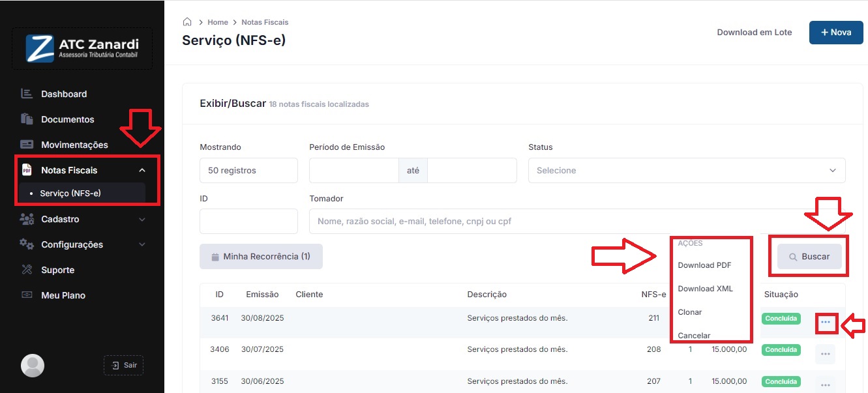Click the Tomador search input field
This screenshot has width=868, height=393.
coord(489,222)
